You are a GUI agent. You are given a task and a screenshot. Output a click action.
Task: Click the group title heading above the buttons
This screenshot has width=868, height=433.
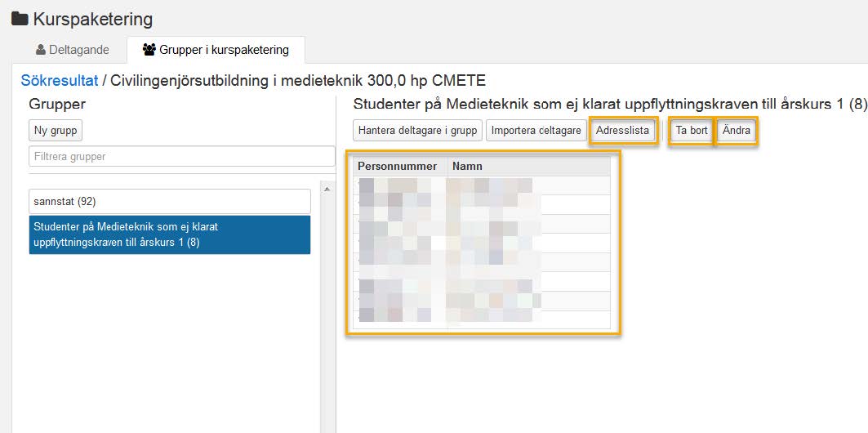click(610, 104)
